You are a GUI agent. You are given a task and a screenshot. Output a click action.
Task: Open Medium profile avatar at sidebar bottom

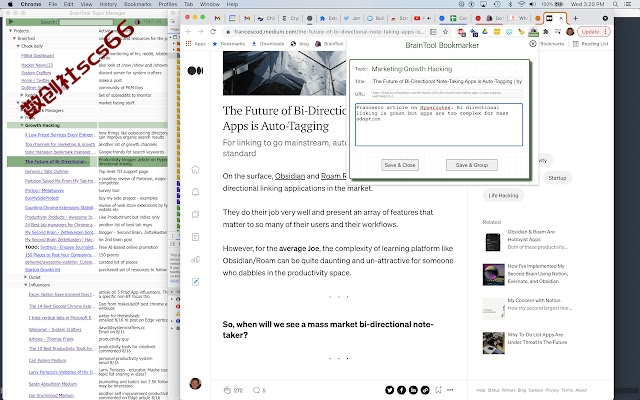click(196, 383)
